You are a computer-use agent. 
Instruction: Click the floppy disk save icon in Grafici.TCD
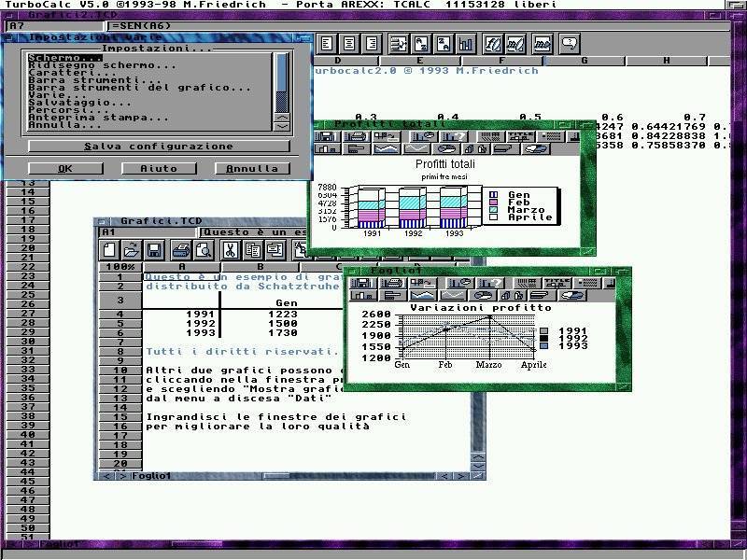pyautogui.click(x=154, y=249)
